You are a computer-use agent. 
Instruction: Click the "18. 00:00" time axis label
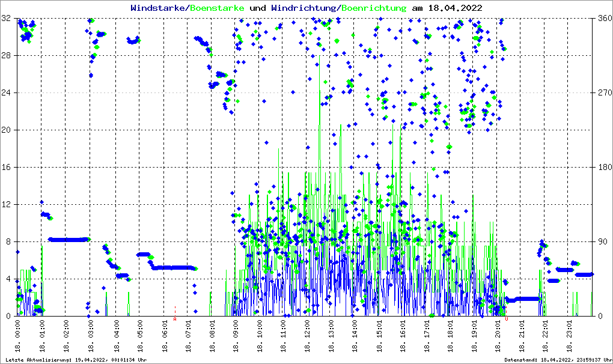pos(18,335)
